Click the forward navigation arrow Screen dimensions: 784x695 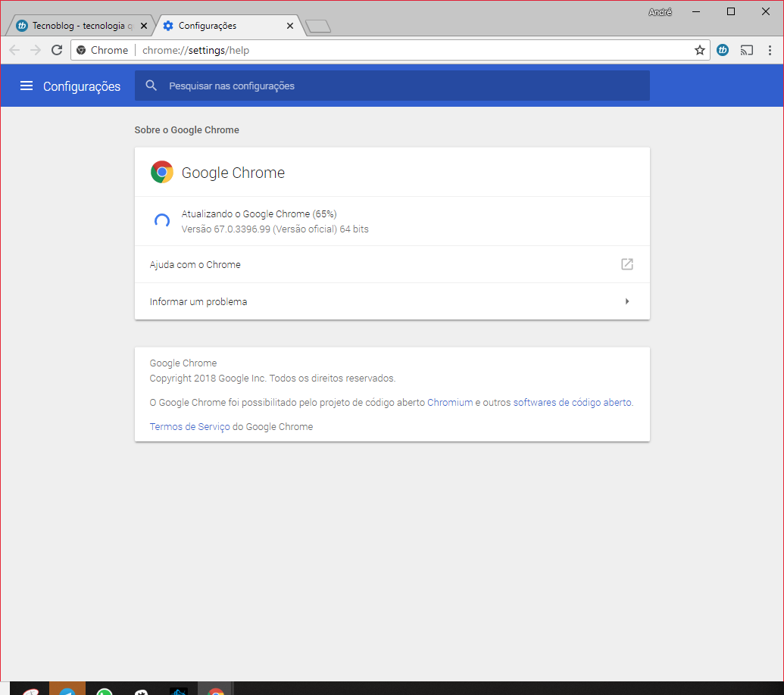(35, 49)
